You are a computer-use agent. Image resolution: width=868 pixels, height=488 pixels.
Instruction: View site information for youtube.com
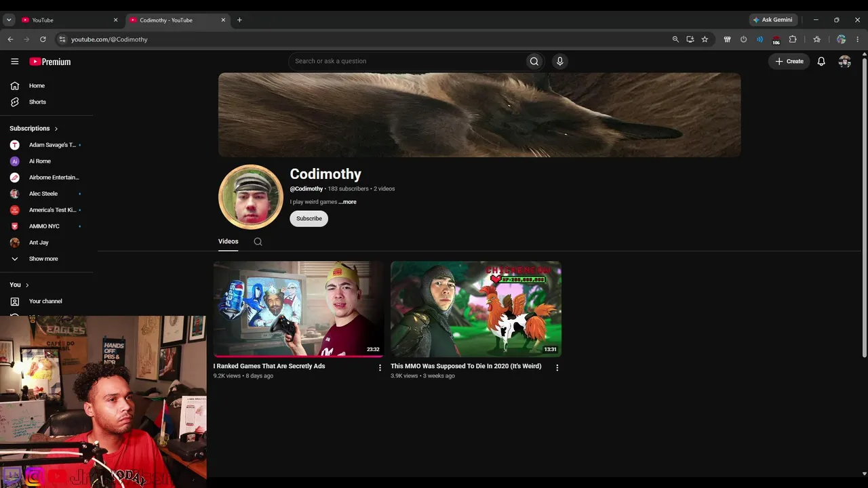[62, 39]
